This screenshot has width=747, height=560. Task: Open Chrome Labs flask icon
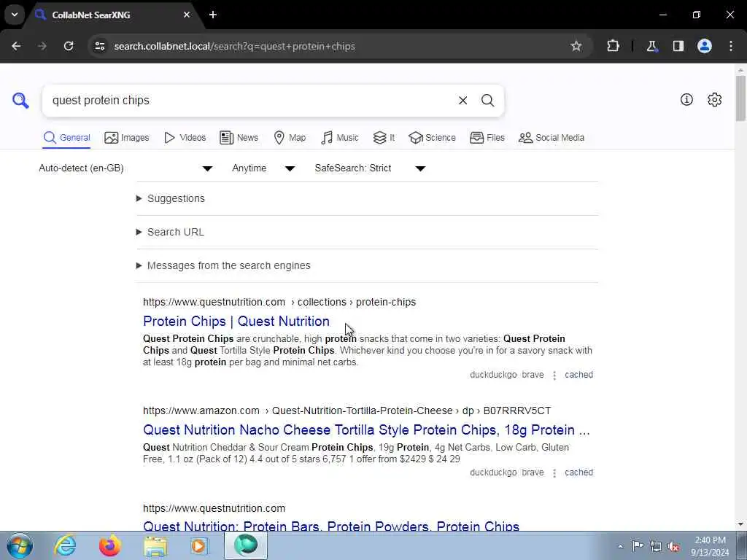click(x=651, y=46)
